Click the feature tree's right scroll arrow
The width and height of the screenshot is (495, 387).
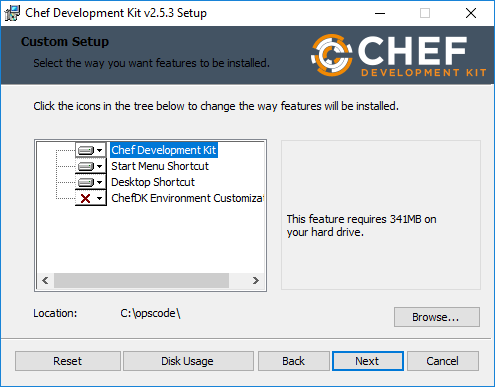(x=256, y=280)
